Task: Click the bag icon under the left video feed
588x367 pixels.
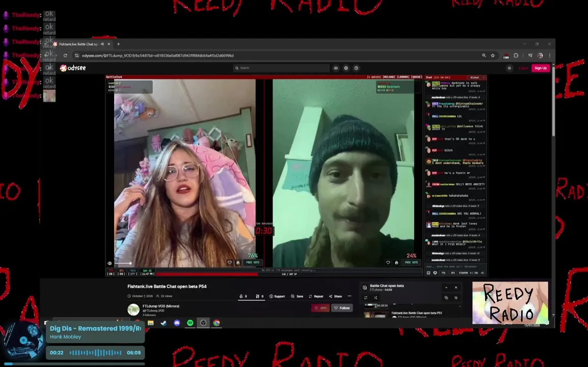Action: tap(238, 263)
